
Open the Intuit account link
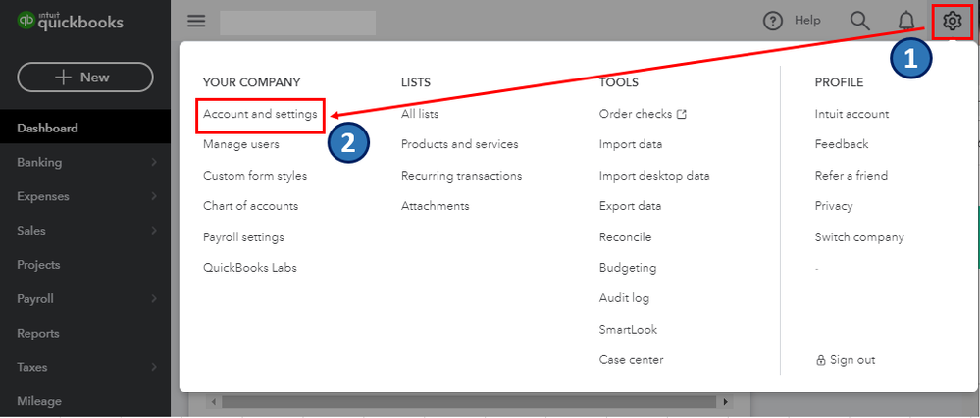[851, 114]
